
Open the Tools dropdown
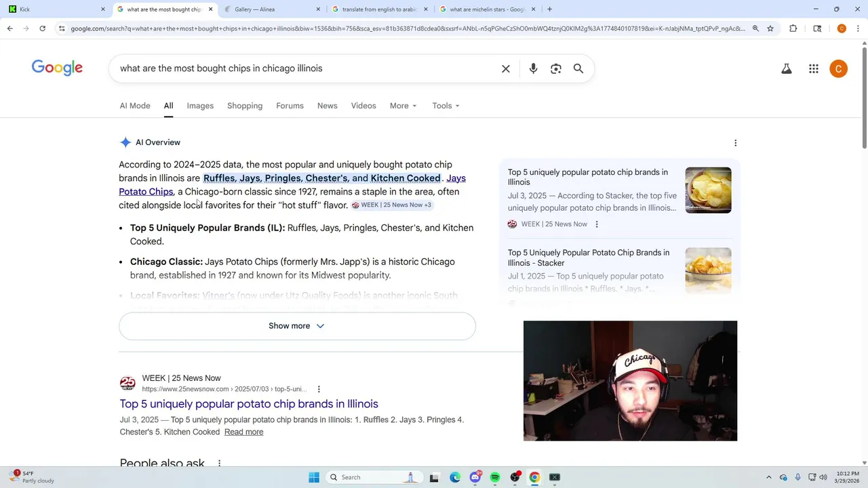tap(446, 106)
